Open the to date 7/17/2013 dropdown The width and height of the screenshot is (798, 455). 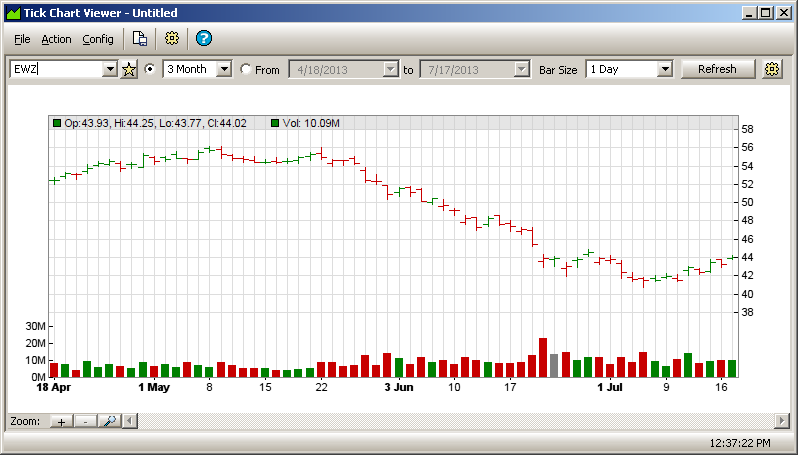522,69
